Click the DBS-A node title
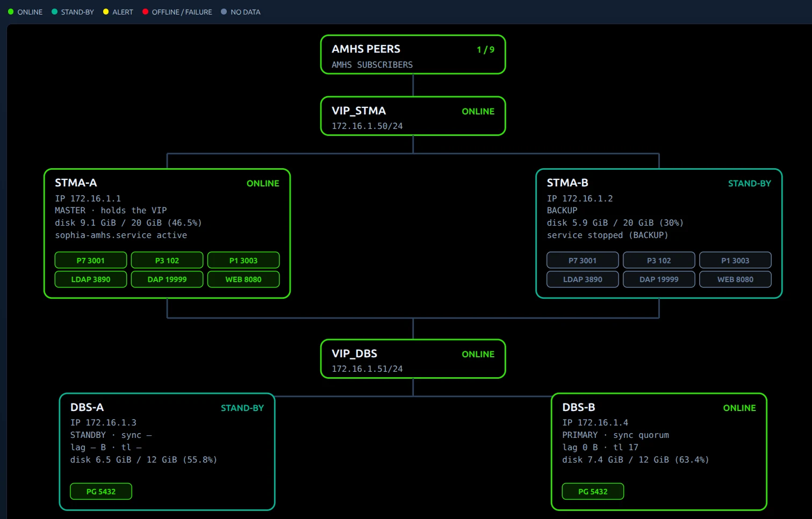The image size is (812, 519). [x=87, y=407]
